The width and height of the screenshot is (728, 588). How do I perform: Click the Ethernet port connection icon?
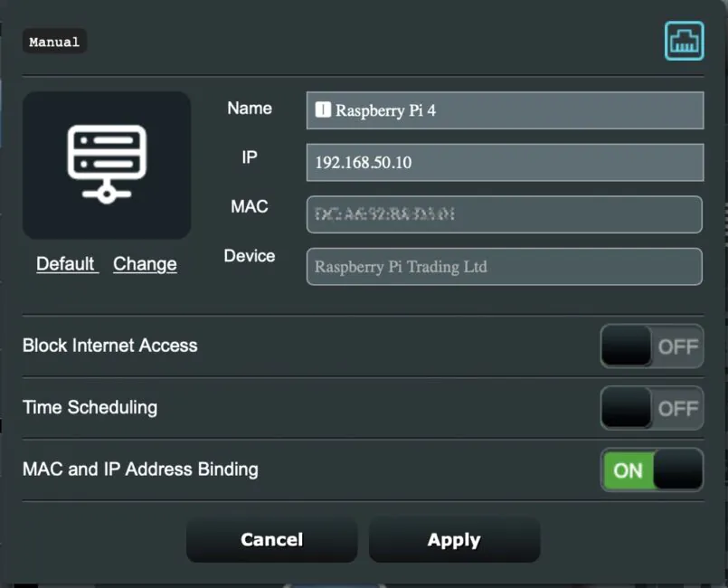[684, 41]
